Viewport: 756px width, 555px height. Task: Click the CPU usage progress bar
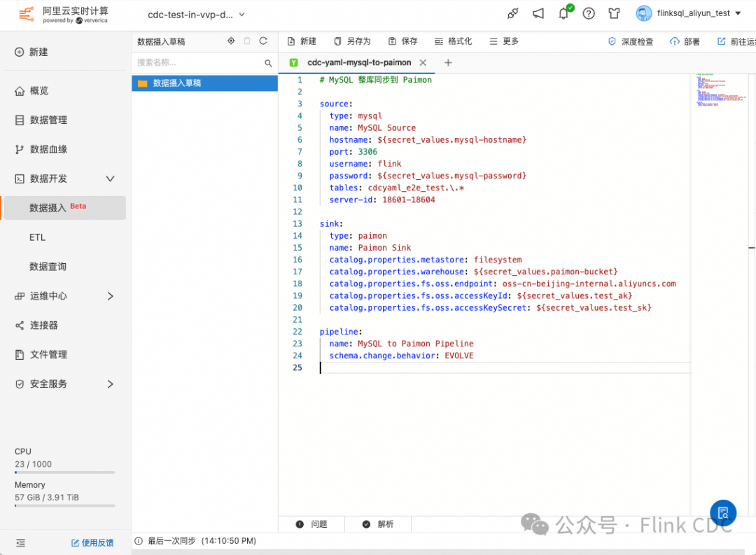point(65,472)
